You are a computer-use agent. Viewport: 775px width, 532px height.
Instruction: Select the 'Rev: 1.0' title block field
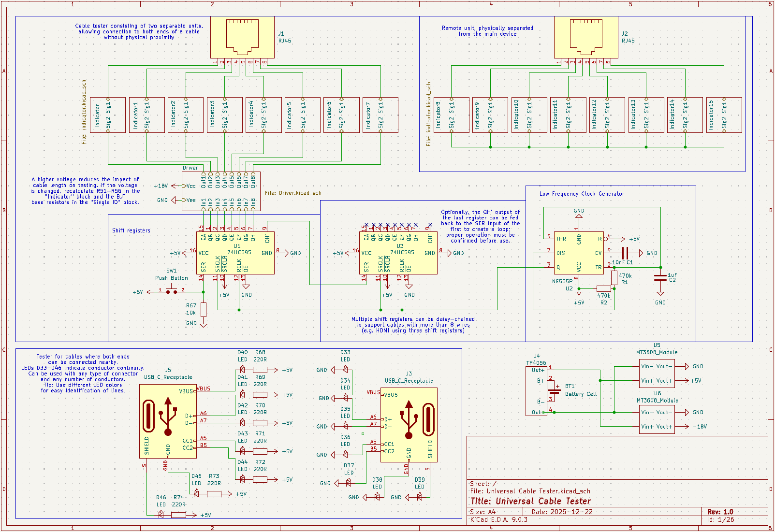(720, 512)
